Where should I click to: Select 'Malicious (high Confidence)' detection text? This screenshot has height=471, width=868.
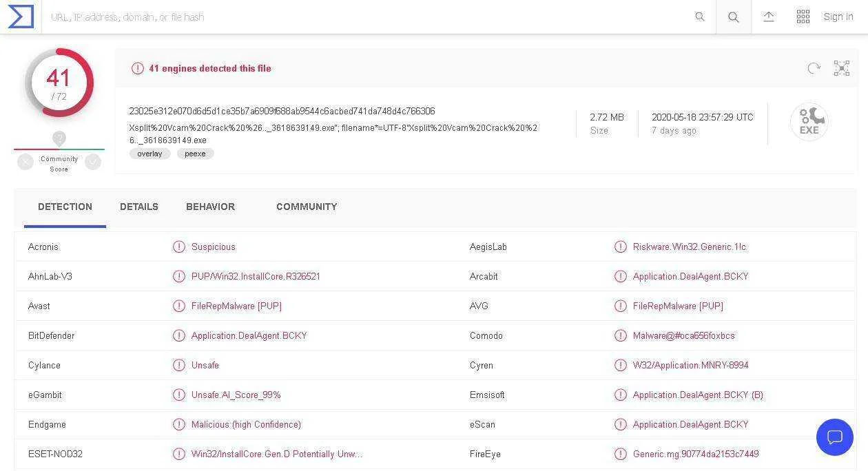pyautogui.click(x=247, y=424)
